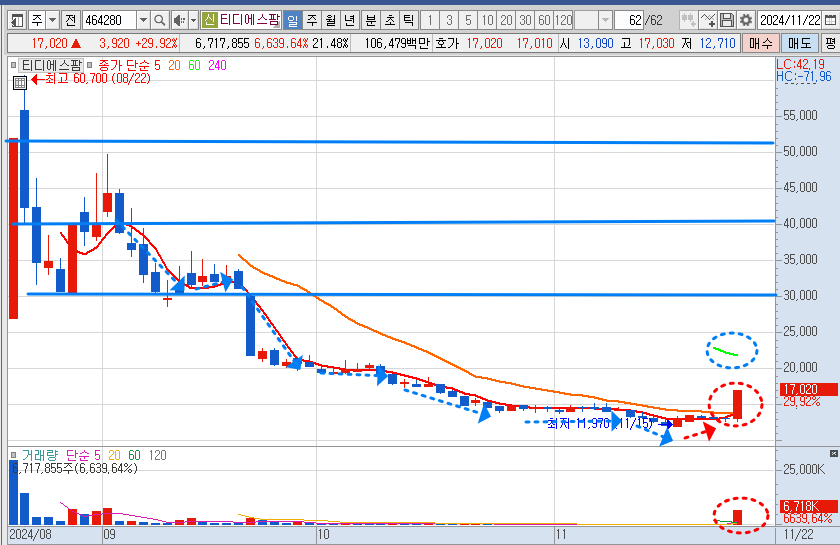This screenshot has width=840, height=545.
Task: Select interval 5 button
Action: (x=468, y=20)
